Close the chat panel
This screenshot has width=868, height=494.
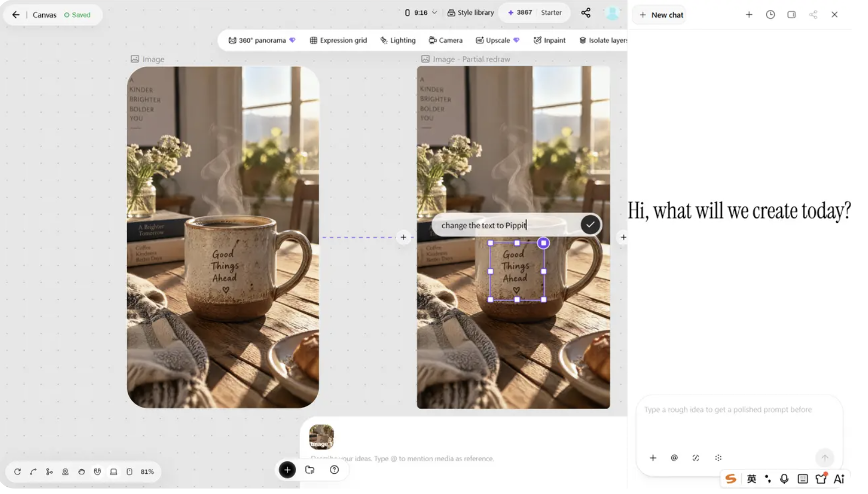tap(835, 15)
